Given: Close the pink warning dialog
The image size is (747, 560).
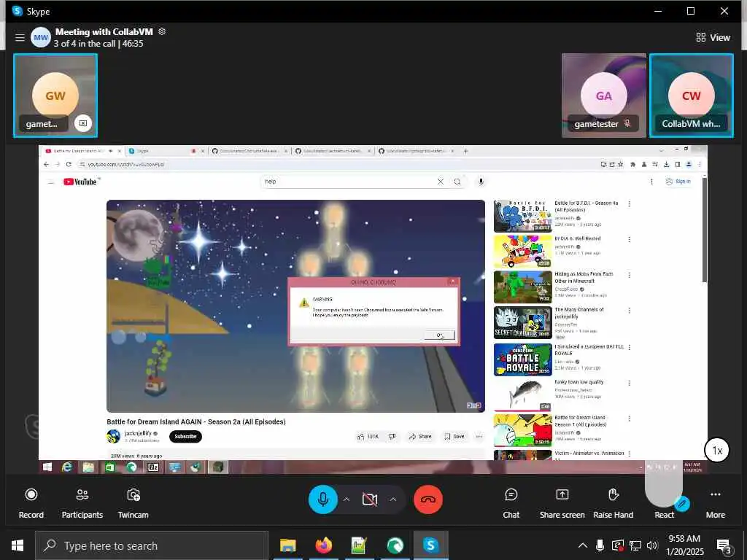Looking at the screenshot, I should click(452, 282).
